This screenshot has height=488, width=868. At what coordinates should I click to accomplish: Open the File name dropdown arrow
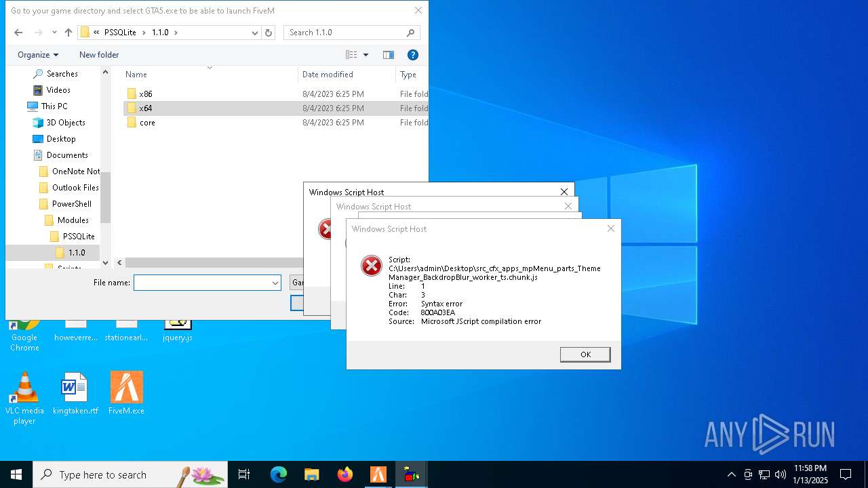pyautogui.click(x=275, y=283)
